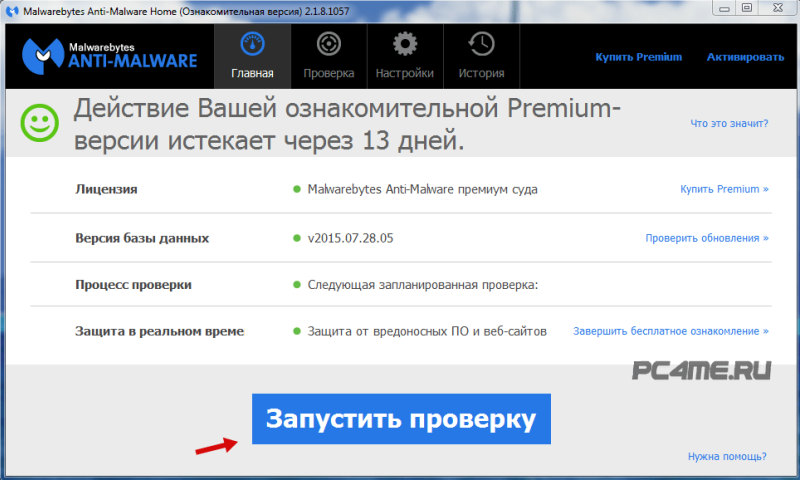Open the Нужна помощь? help link
Viewport: 800px width, 480px height.
tap(727, 457)
